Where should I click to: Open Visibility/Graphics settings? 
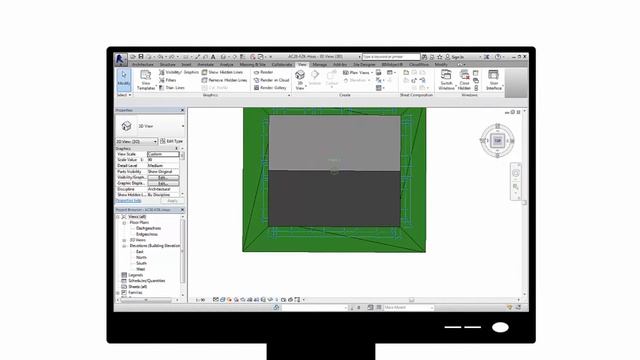click(179, 72)
